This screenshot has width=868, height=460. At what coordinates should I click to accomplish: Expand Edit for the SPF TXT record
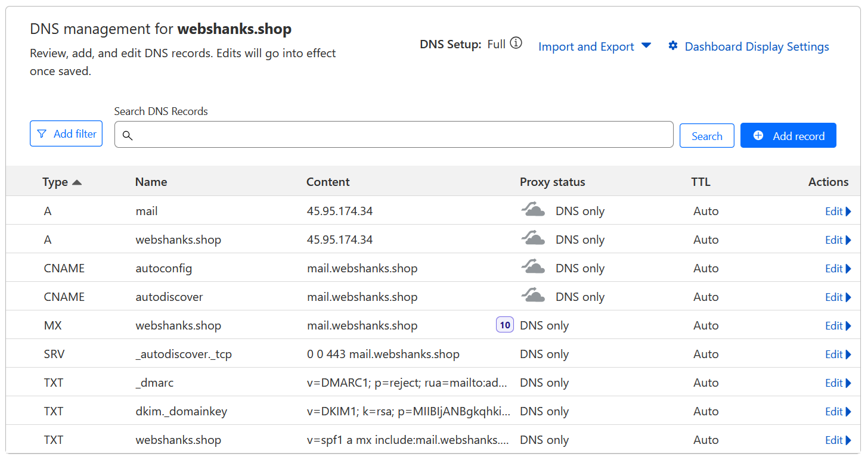click(x=838, y=440)
